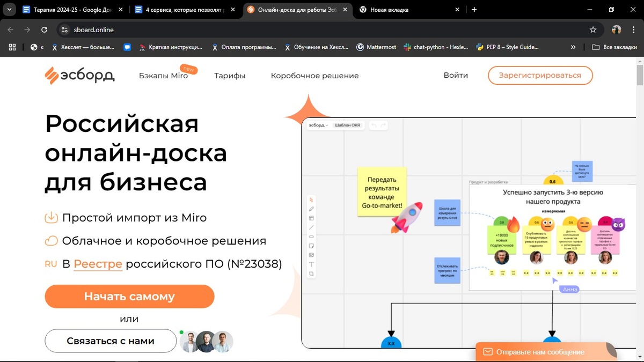Open the globe к bookmark
Screen dimensions: 644x362
click(x=38, y=47)
